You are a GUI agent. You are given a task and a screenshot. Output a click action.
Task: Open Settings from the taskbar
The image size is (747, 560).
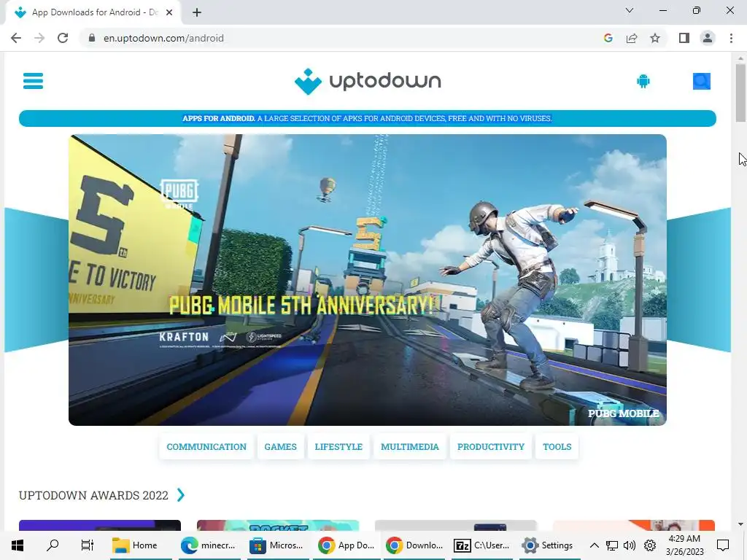[549, 545]
